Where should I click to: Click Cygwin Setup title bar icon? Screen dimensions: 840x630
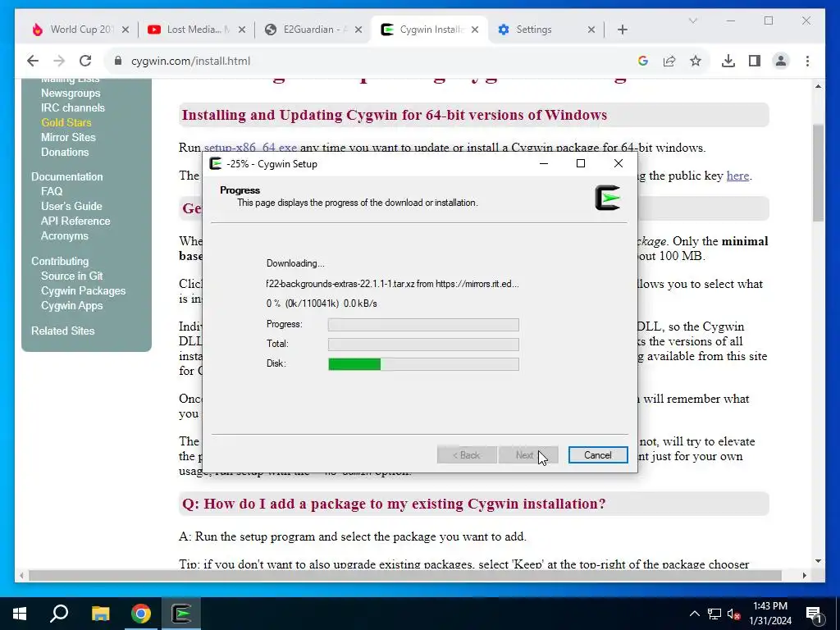coord(216,164)
